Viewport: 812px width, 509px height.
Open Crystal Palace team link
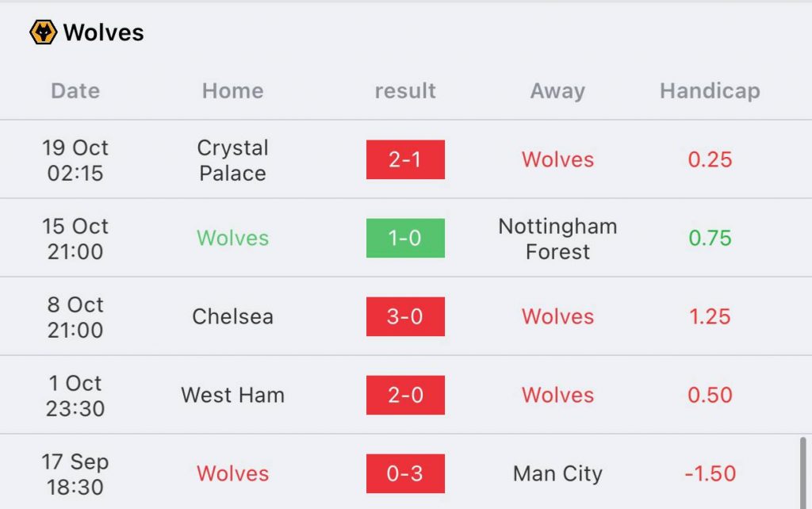232,160
